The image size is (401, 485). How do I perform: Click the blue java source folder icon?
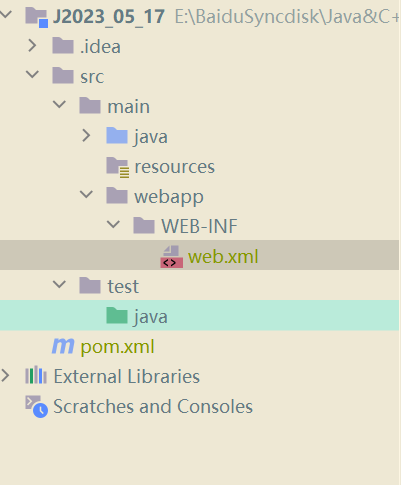pos(117,136)
